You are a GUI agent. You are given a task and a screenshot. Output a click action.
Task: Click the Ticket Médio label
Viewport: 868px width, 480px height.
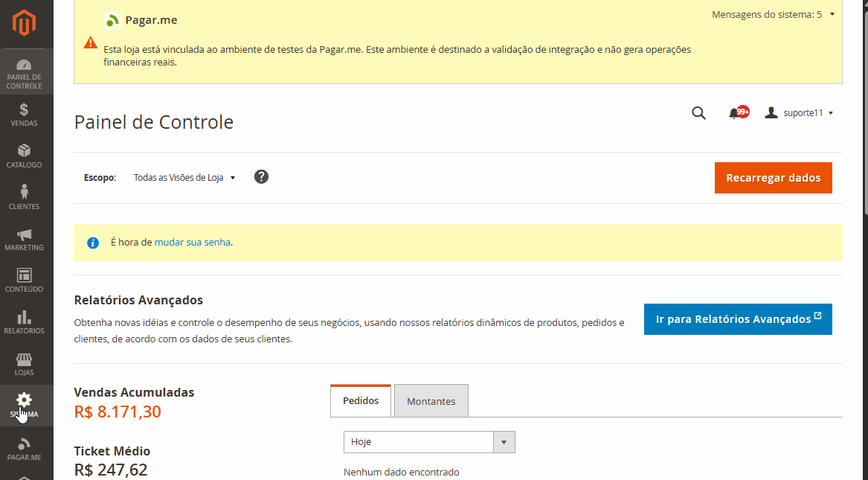[112, 451]
